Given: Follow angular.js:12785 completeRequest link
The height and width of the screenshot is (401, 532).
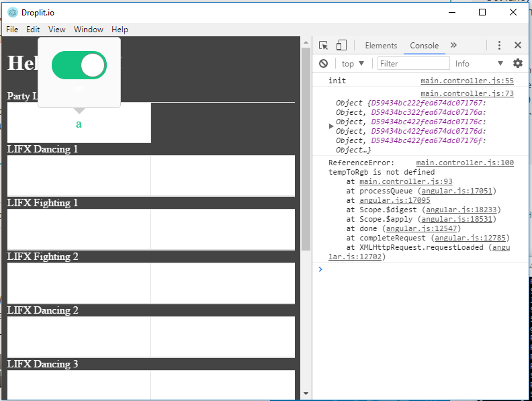Looking at the screenshot, I should tap(470, 238).
